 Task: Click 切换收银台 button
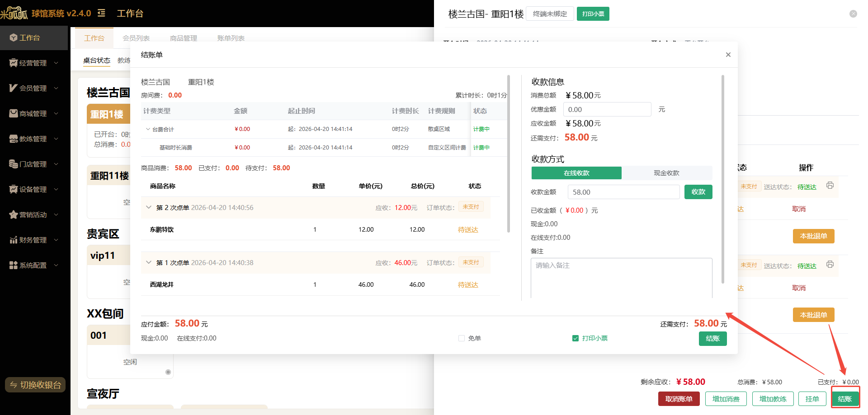35,385
